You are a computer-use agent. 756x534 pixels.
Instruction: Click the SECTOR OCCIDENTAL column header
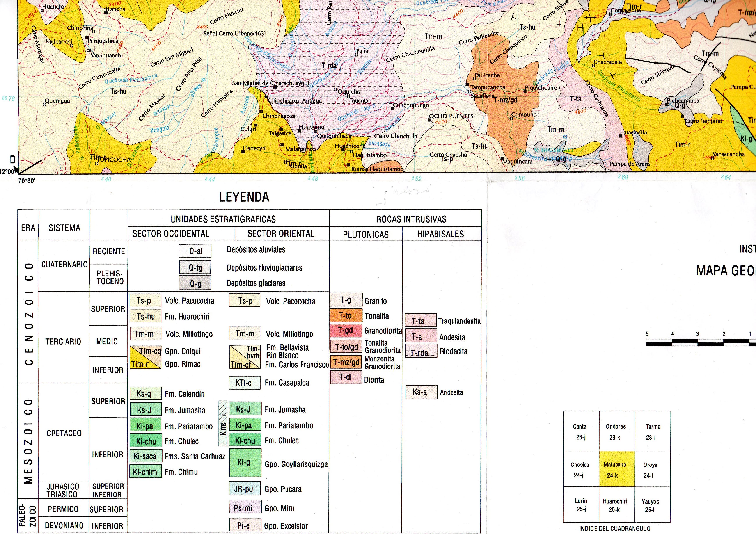(x=171, y=233)
